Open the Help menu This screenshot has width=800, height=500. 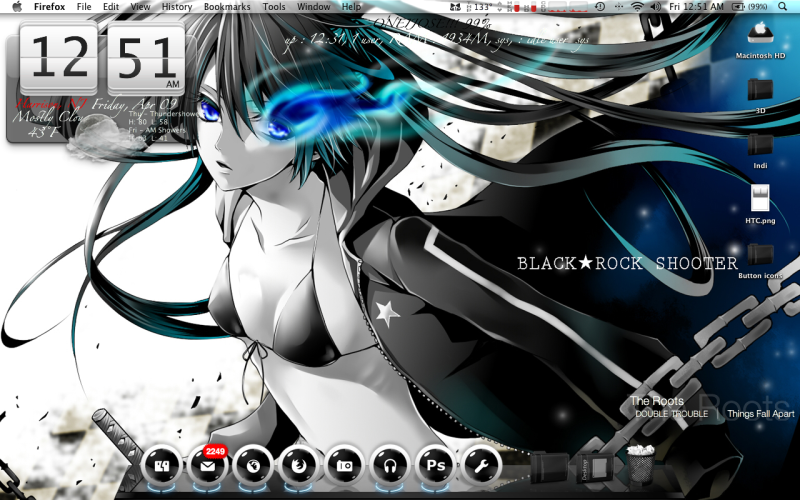(351, 7)
